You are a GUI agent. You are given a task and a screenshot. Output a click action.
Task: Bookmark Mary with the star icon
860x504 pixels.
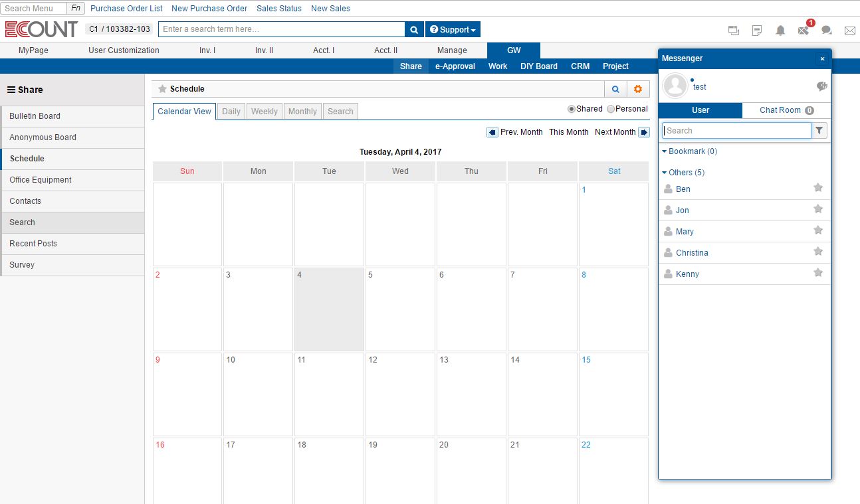pos(818,230)
